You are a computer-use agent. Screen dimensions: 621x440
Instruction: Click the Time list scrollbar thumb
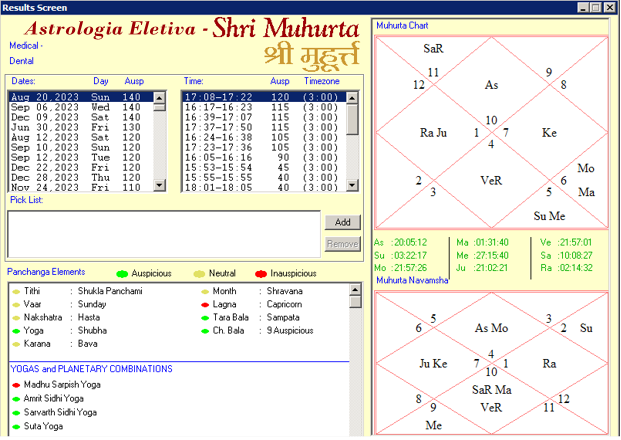(352, 119)
